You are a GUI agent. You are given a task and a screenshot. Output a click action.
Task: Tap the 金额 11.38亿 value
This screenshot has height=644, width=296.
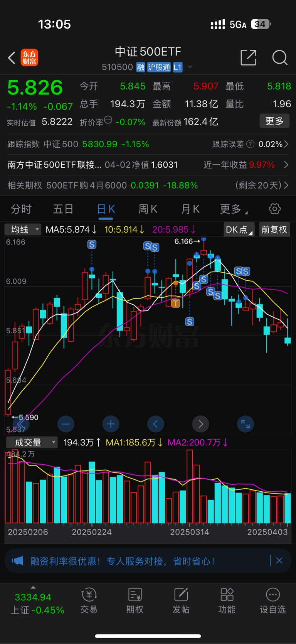tap(201, 104)
